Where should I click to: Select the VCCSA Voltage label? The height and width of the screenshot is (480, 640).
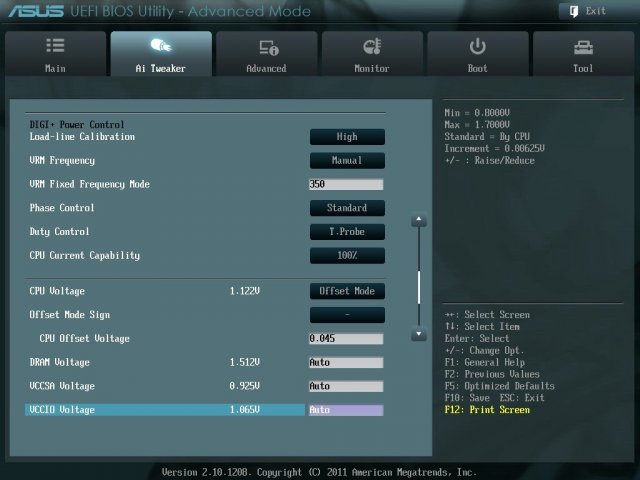(x=62, y=386)
